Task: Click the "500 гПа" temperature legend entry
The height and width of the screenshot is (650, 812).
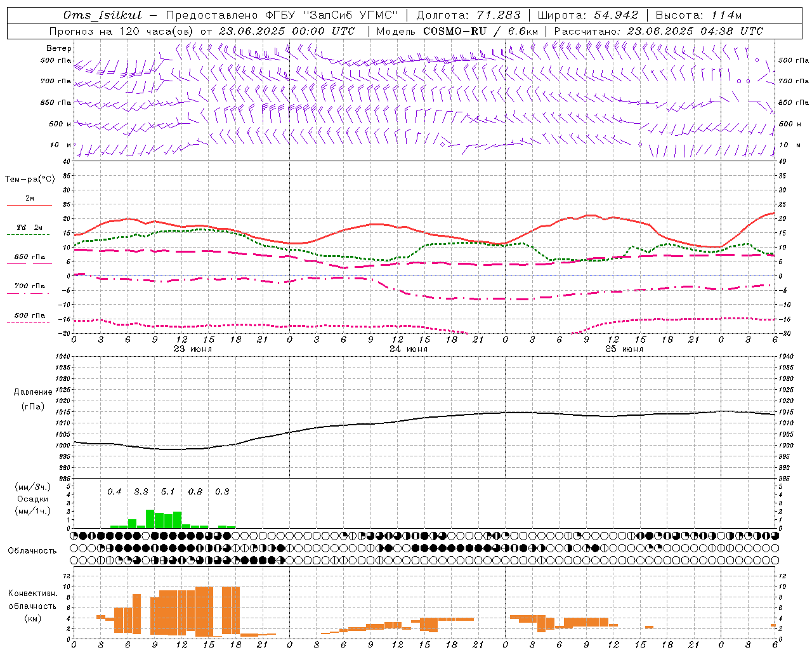Action: coord(30,315)
